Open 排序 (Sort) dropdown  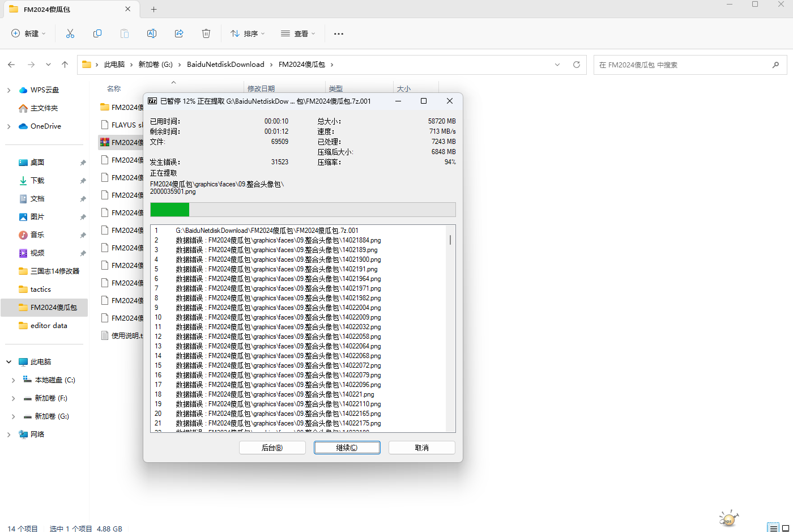click(x=248, y=34)
